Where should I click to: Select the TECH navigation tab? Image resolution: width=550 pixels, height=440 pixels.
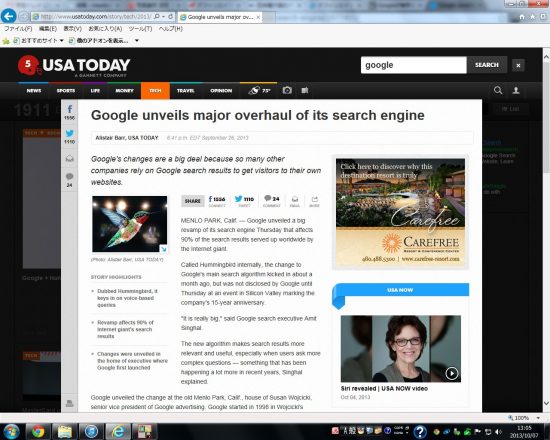coord(155,91)
